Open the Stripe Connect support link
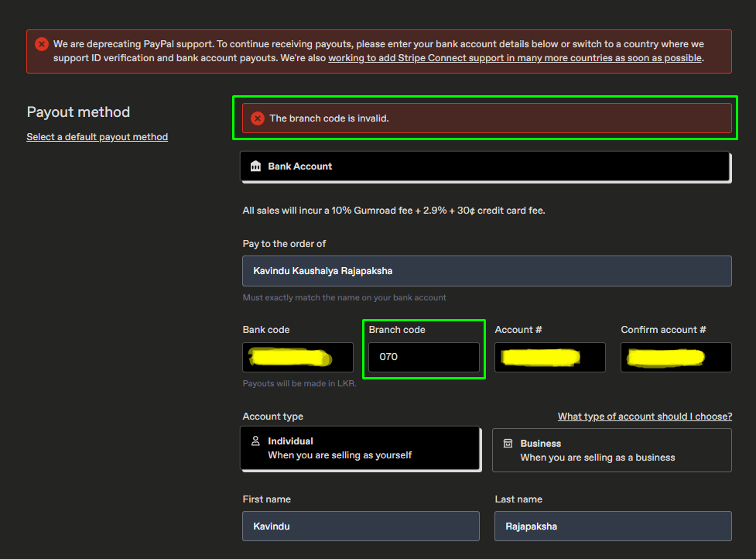Image resolution: width=756 pixels, height=559 pixels. click(515, 58)
